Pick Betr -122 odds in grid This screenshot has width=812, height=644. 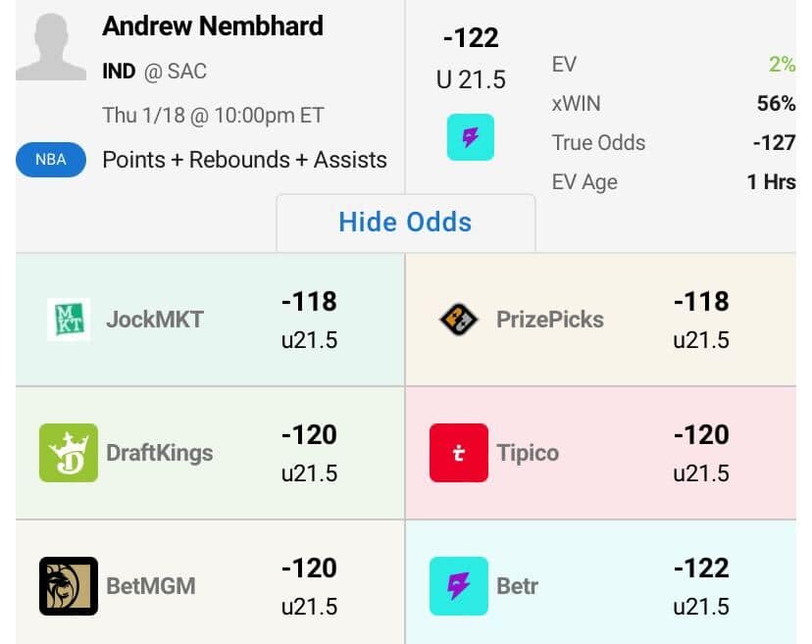point(700,568)
